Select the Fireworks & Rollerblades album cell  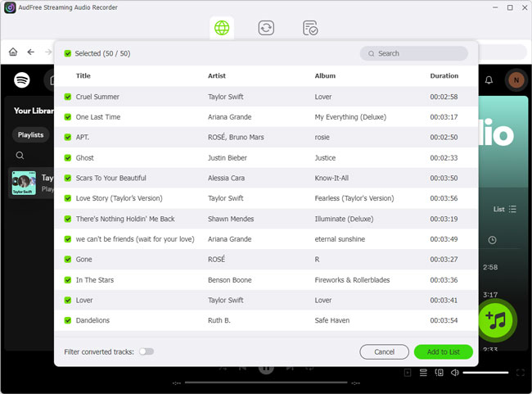(352, 280)
